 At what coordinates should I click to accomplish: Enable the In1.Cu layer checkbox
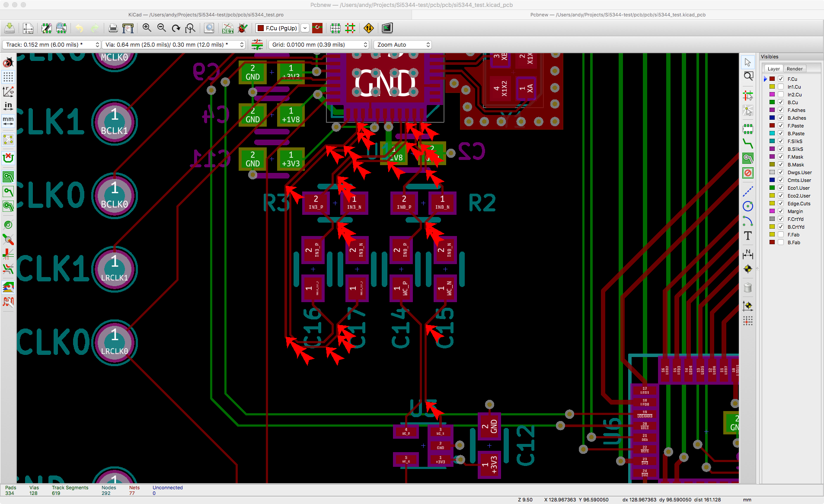coord(781,87)
